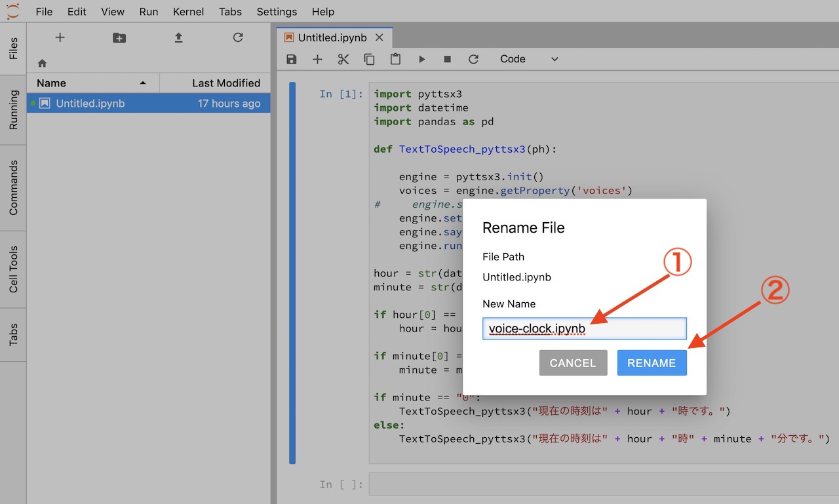Toggle Name sort direction arrow
The image size is (839, 504).
(x=143, y=83)
